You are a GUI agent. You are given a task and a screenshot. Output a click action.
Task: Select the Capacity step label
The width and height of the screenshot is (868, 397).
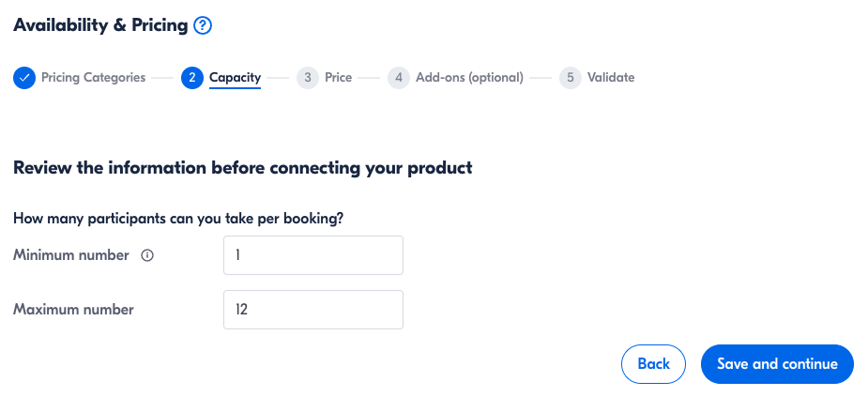(x=235, y=78)
